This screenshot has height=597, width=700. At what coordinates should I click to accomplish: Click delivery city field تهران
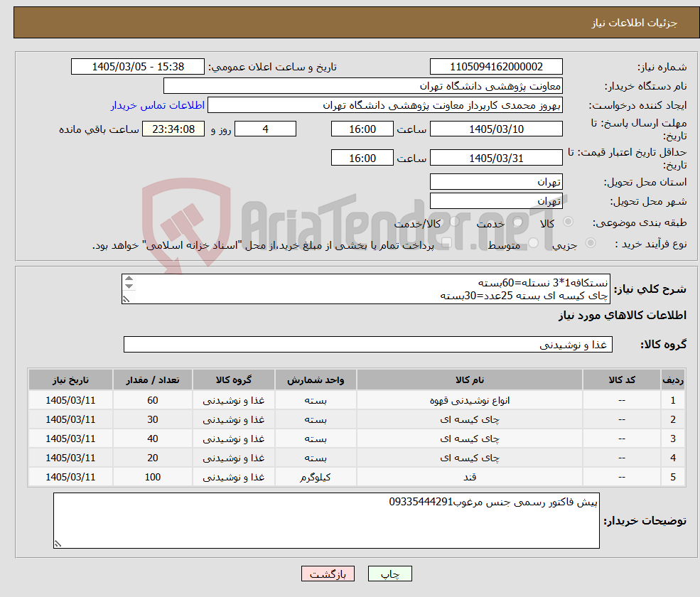[496, 201]
